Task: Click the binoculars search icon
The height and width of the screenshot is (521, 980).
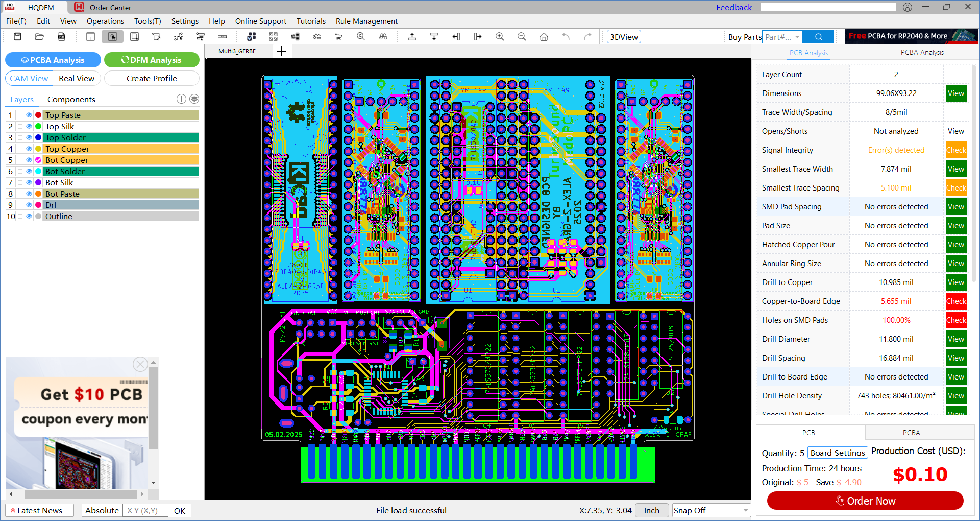Action: pyautogui.click(x=383, y=37)
